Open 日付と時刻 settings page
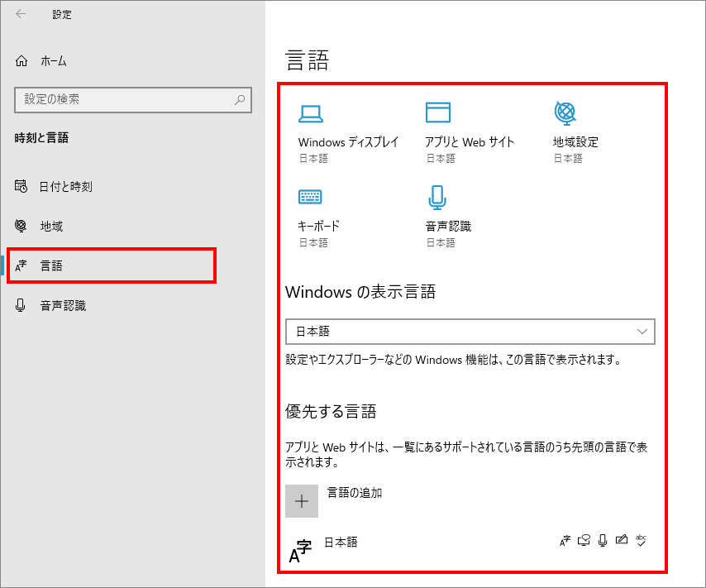Viewport: 706px width, 588px height. (54, 186)
